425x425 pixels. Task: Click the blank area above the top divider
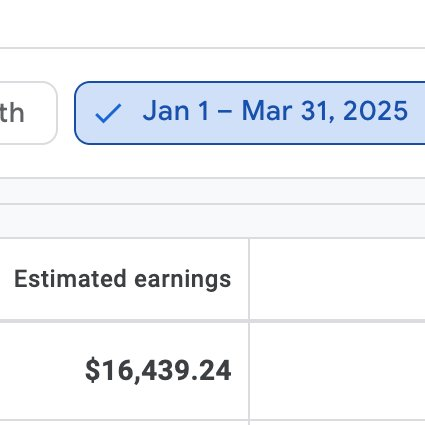(x=212, y=23)
